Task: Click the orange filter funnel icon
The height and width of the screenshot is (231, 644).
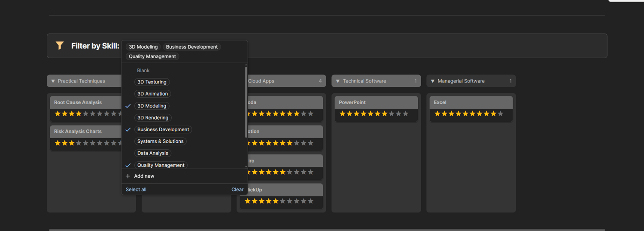Action: click(x=60, y=45)
